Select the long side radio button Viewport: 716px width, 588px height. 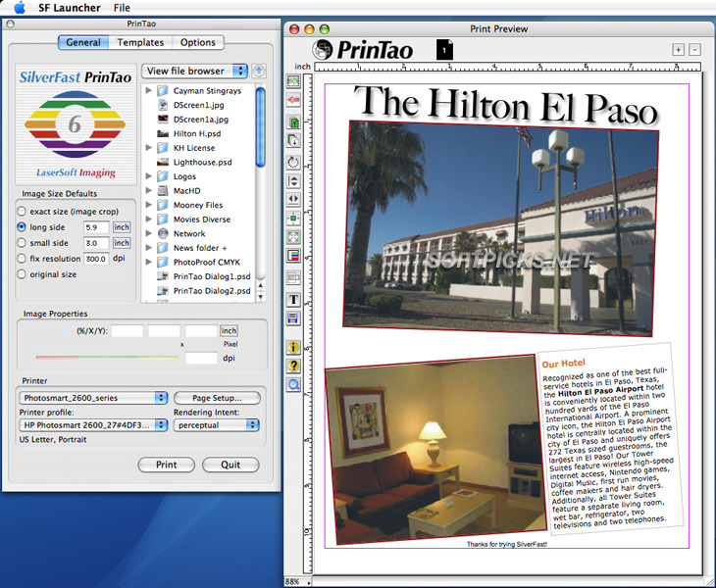[x=22, y=227]
